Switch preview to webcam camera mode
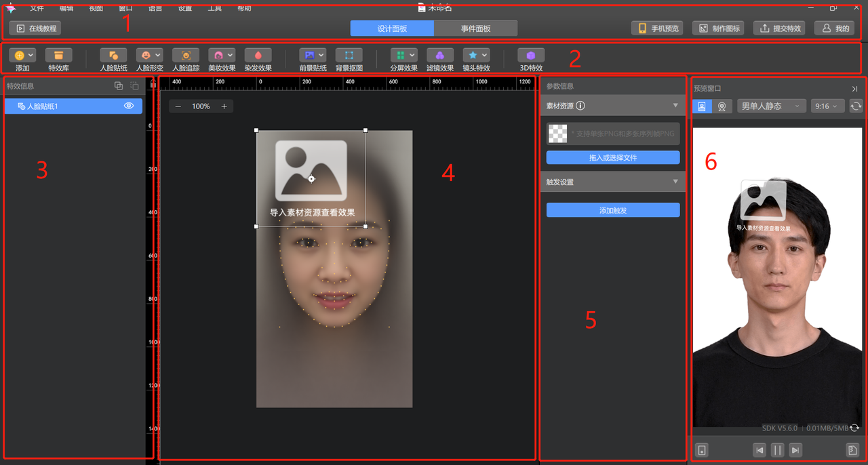 [x=723, y=106]
